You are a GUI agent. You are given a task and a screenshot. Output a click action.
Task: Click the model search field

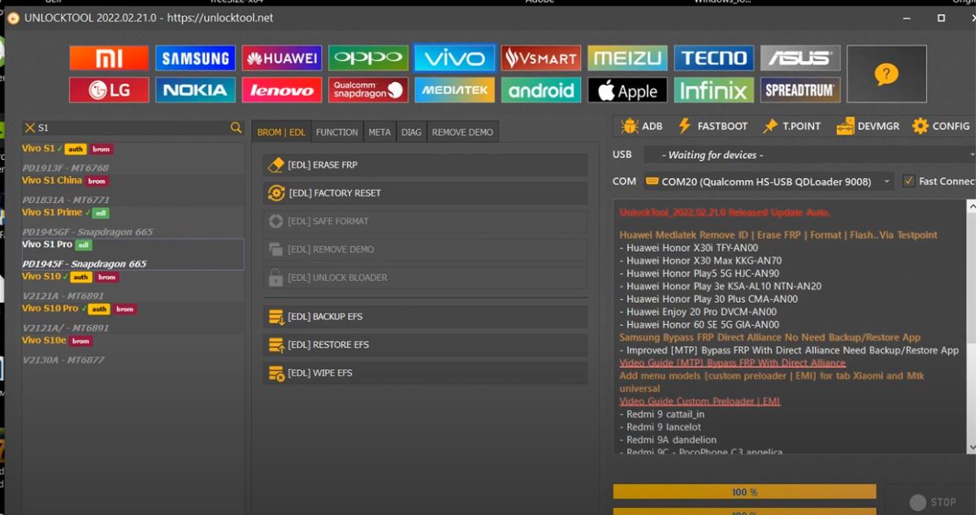click(x=133, y=128)
